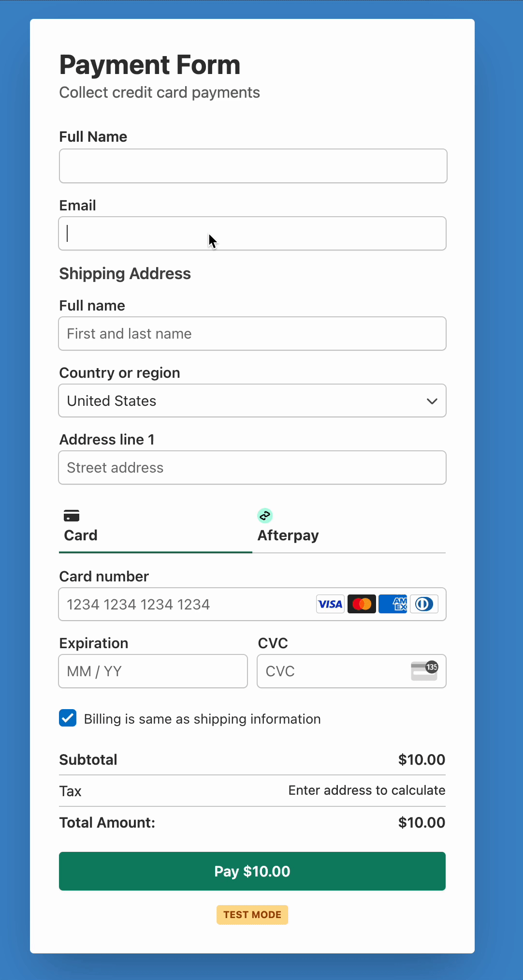Select the Street address field
The image size is (523, 980).
(x=252, y=467)
